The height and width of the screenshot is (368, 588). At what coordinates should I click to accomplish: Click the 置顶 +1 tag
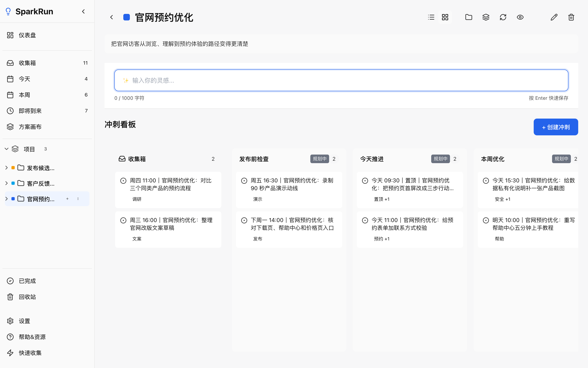coord(382,199)
